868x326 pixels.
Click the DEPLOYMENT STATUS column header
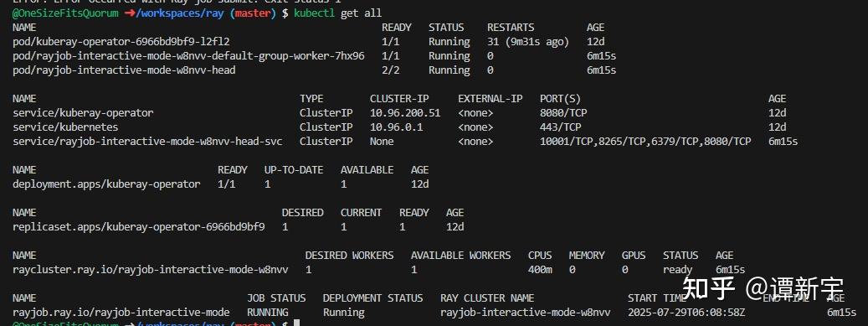[372, 298]
